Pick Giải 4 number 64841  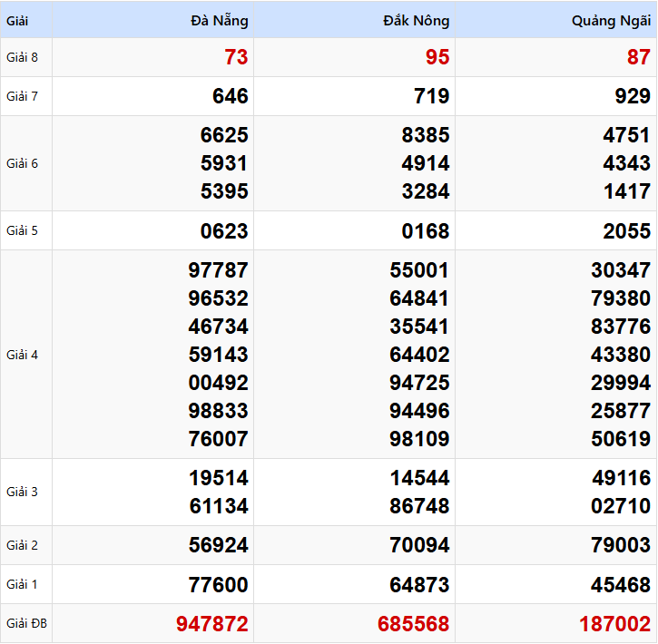tap(419, 298)
